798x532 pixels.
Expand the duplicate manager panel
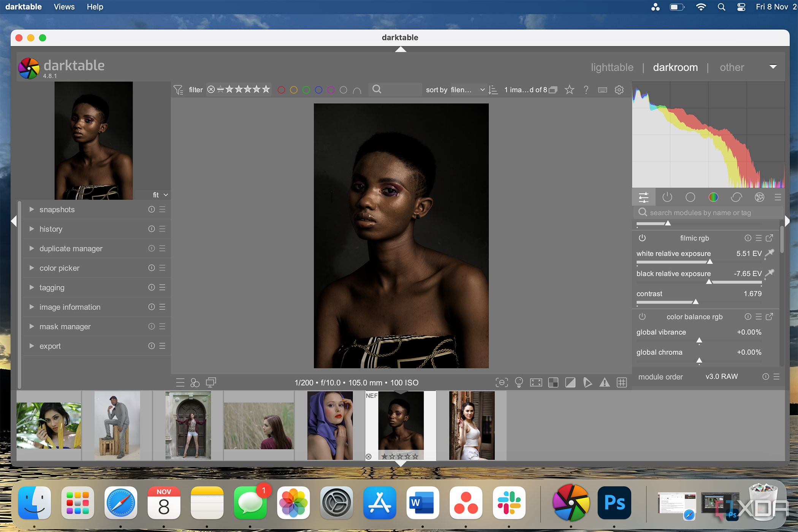tap(30, 248)
